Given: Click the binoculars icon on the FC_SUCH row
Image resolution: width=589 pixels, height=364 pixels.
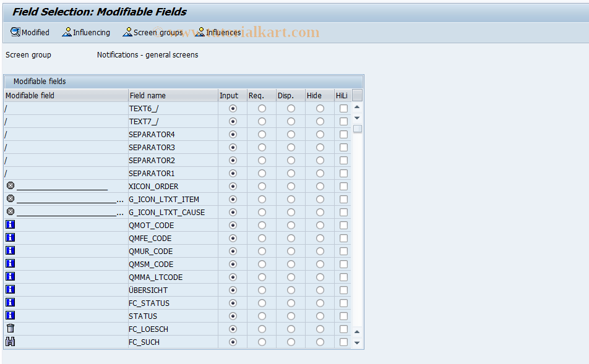Looking at the screenshot, I should pyautogui.click(x=10, y=341).
